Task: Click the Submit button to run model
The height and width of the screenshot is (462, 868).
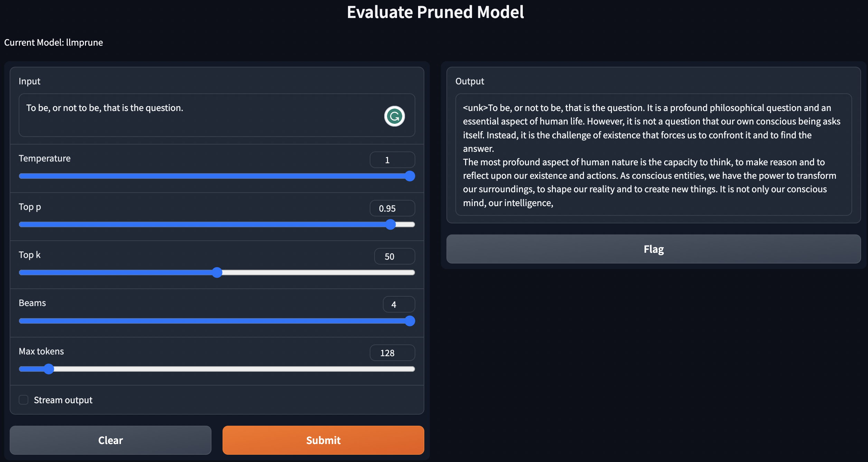Action: [323, 440]
